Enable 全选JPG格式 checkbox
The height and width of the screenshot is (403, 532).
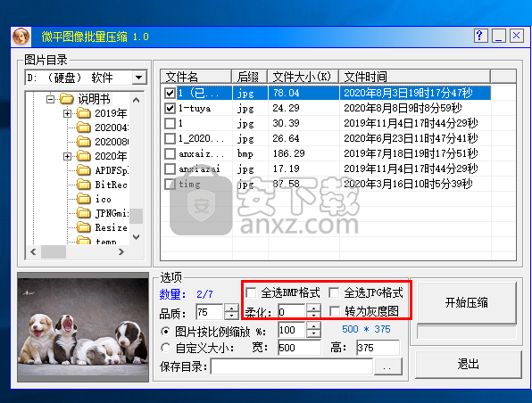pyautogui.click(x=334, y=292)
